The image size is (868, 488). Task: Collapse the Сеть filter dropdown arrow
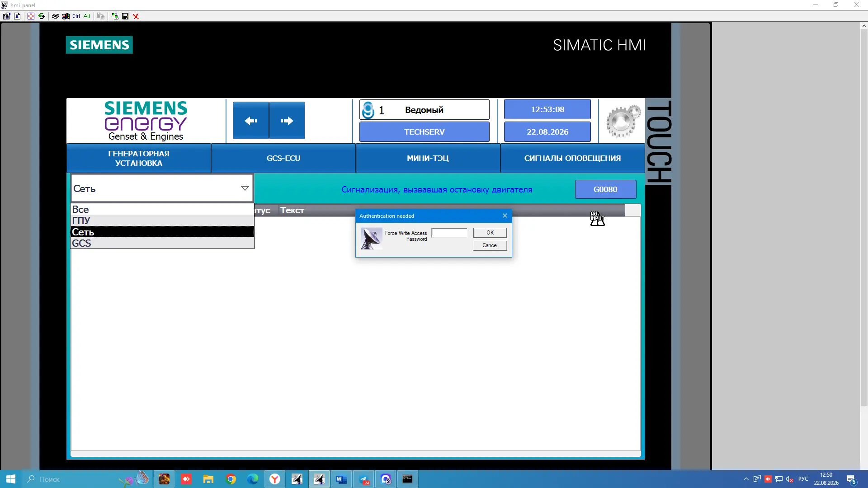(245, 188)
